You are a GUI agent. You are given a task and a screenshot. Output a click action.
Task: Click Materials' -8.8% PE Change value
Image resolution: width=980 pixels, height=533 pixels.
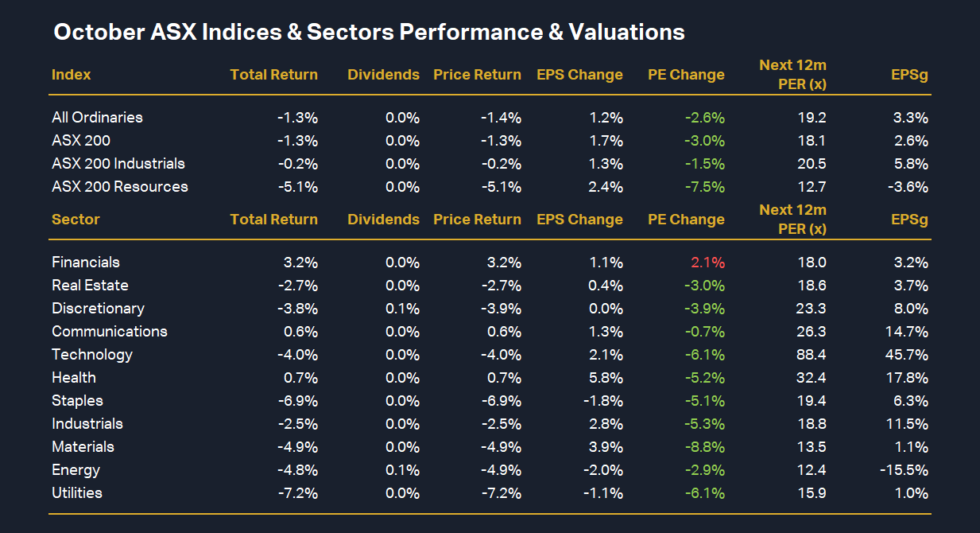click(x=704, y=447)
